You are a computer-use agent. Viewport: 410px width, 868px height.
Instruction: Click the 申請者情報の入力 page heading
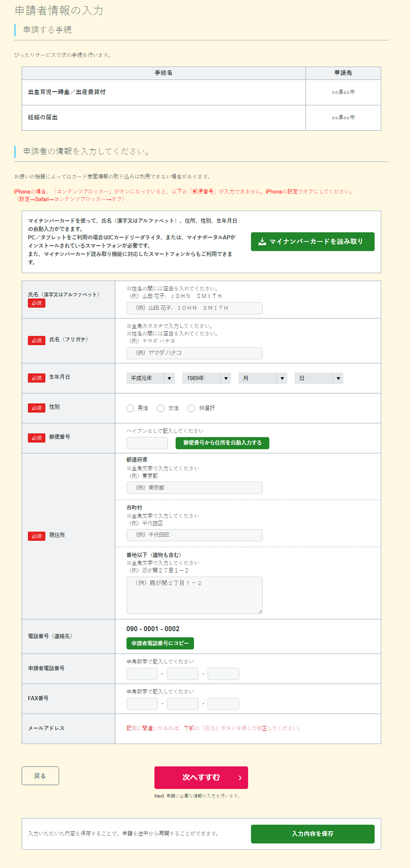[x=59, y=11]
